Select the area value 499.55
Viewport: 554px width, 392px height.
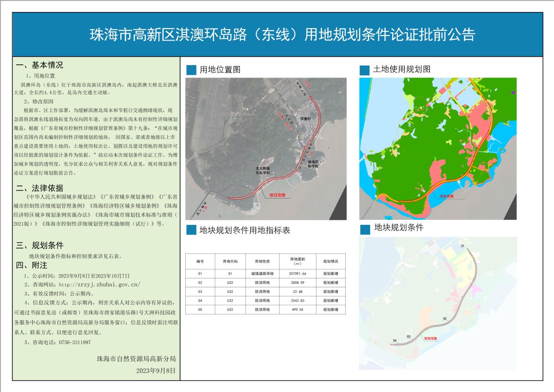pos(298,310)
